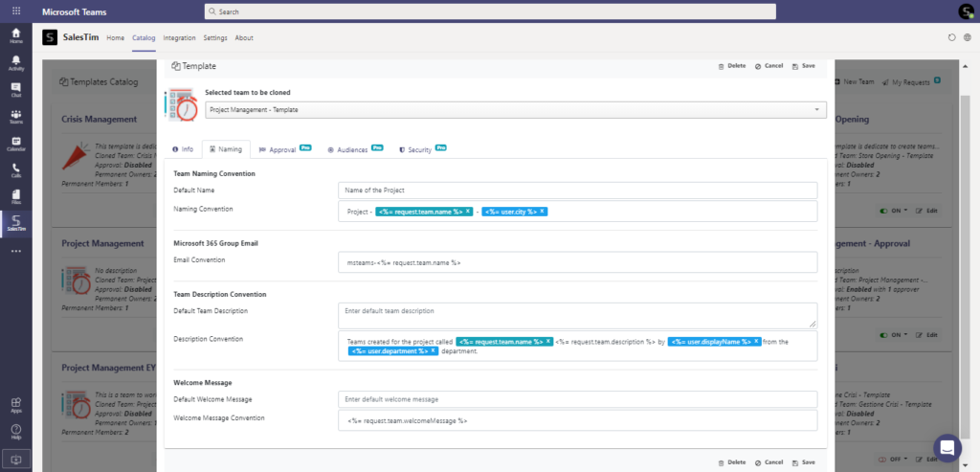Screen dimensions: 980x472
Task: Click the Pro badge next to Approval
Action: point(305,147)
